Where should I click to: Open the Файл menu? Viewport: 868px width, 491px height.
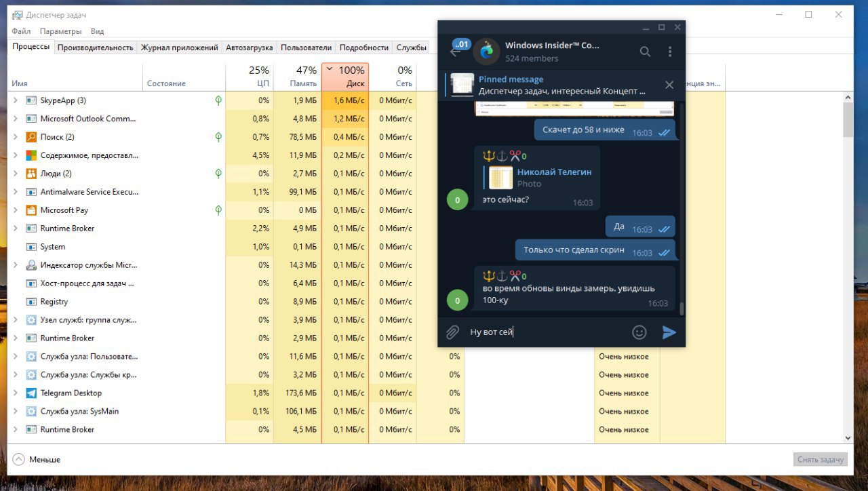pyautogui.click(x=21, y=31)
